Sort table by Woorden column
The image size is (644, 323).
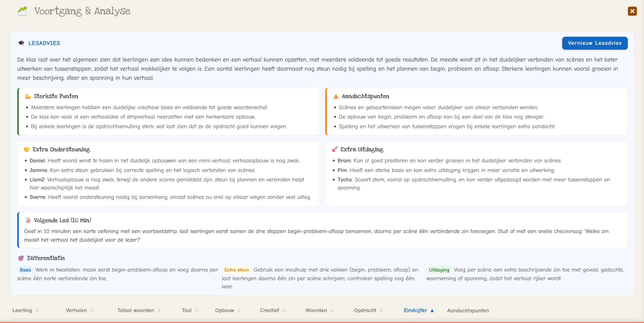319,310
